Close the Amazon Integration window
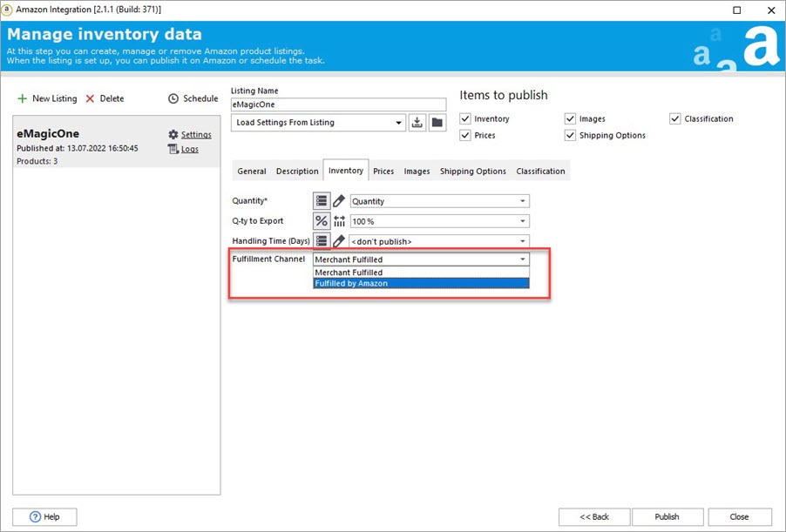 [771, 10]
